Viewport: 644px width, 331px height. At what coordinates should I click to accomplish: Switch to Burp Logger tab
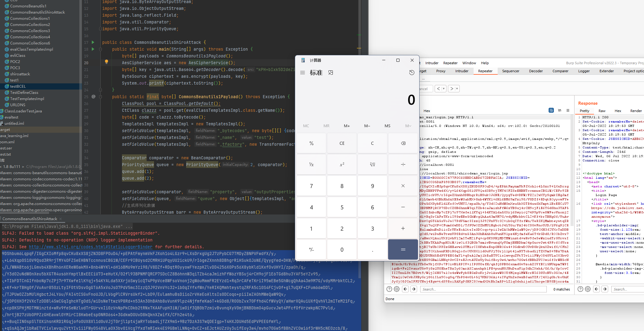coord(584,71)
